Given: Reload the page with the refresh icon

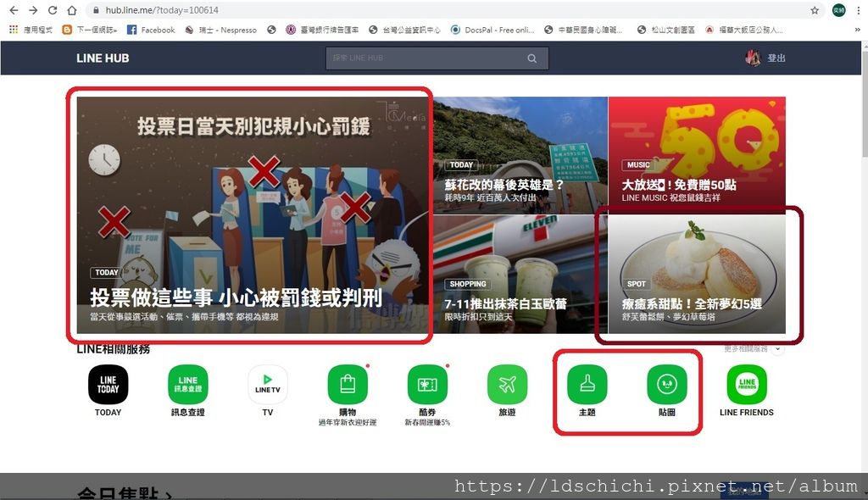Looking at the screenshot, I should pos(52,10).
